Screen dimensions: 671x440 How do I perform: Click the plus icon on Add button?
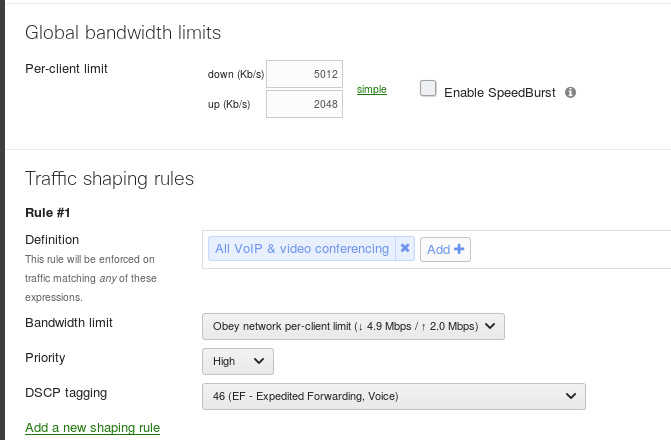click(459, 249)
